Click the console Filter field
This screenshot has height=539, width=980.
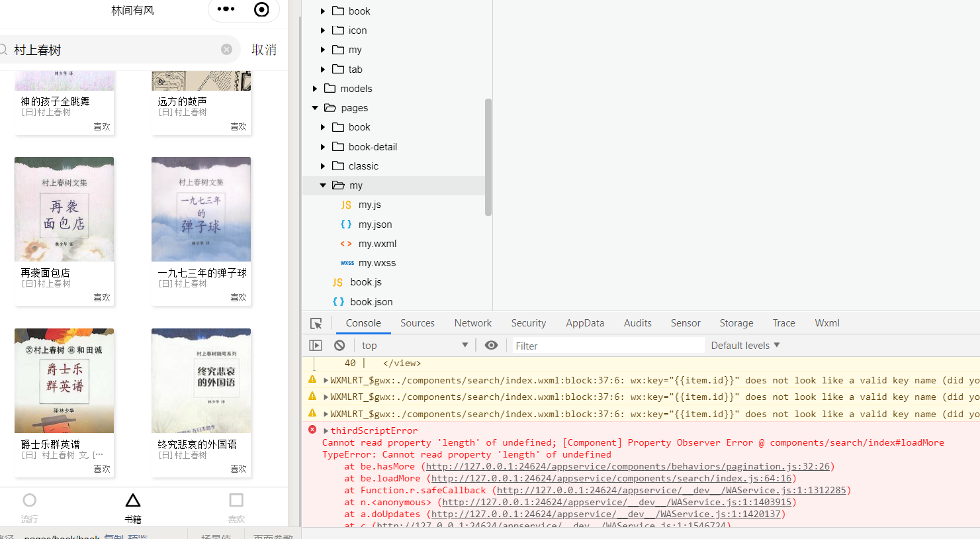(608, 346)
